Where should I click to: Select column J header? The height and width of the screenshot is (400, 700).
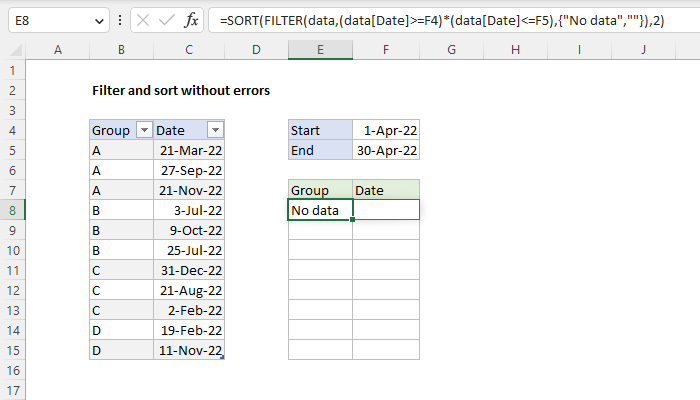click(643, 50)
